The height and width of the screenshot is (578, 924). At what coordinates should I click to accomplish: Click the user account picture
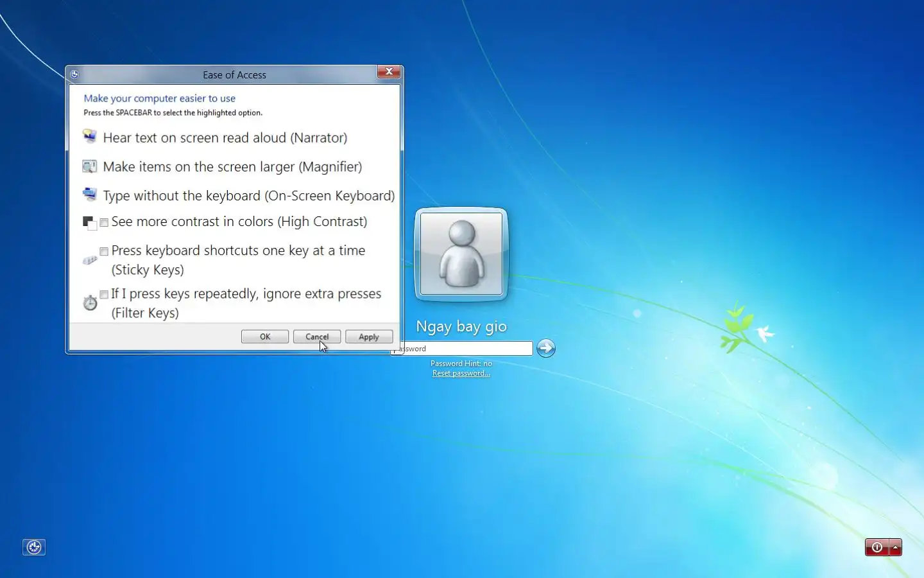click(461, 254)
